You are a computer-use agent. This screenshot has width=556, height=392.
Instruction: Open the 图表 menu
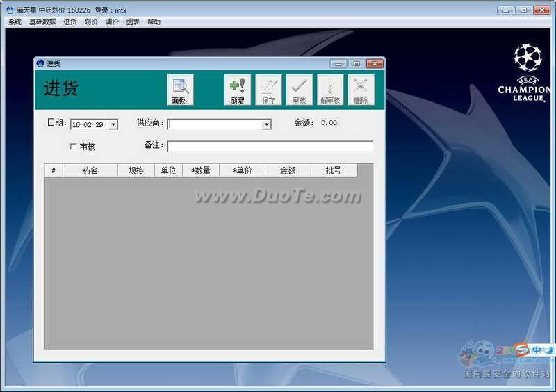pos(133,22)
